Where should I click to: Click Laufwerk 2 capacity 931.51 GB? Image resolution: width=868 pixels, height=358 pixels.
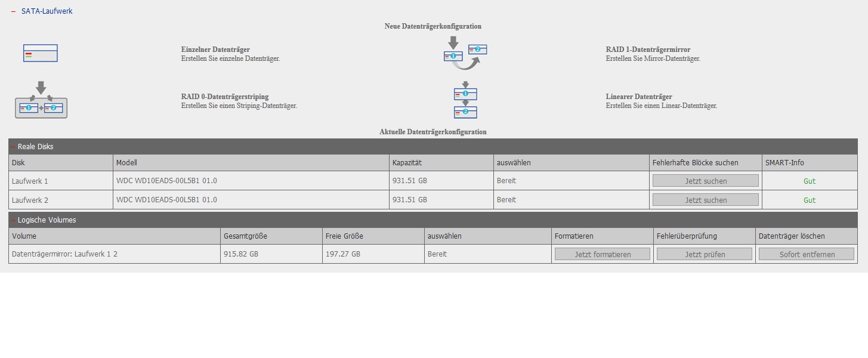coord(410,200)
